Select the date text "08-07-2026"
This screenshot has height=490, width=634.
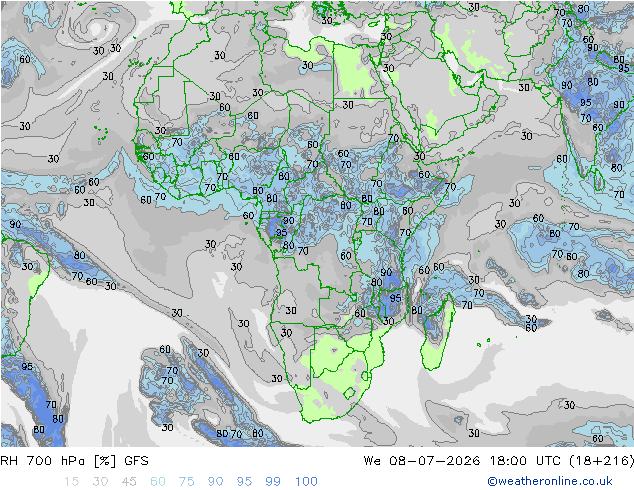tap(435, 461)
